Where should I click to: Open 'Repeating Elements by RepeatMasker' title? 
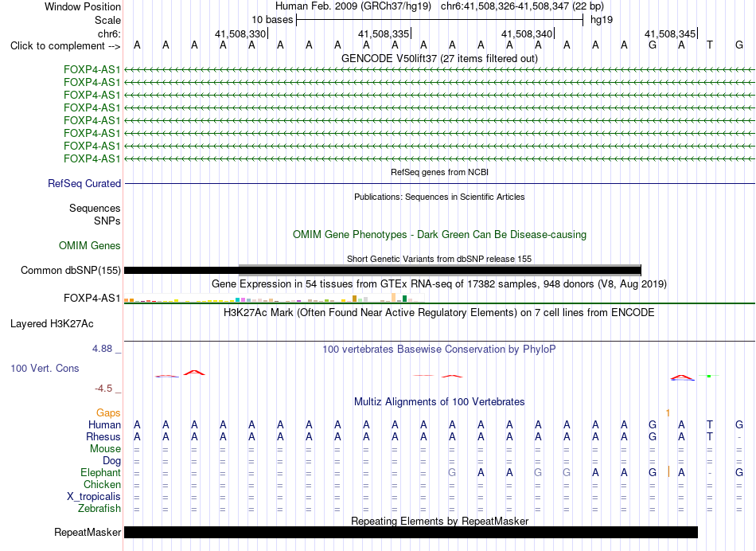pos(439,521)
